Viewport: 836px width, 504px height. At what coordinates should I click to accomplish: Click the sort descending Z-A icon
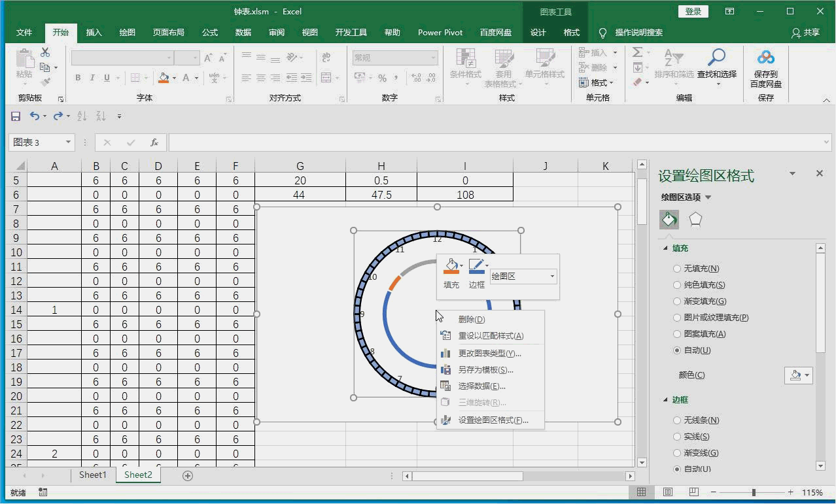click(101, 116)
